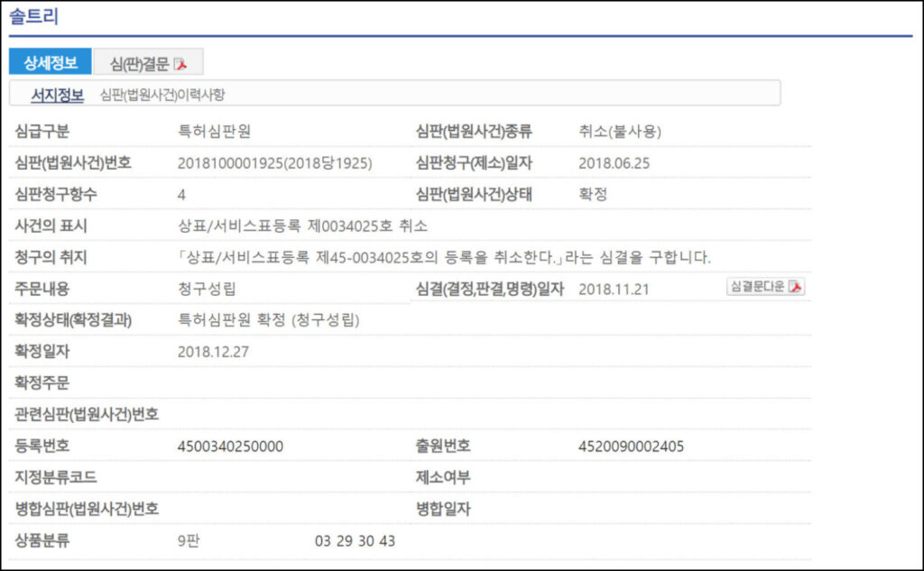Click the 솔트리 title heading
The height and width of the screenshot is (571, 924).
(33, 17)
